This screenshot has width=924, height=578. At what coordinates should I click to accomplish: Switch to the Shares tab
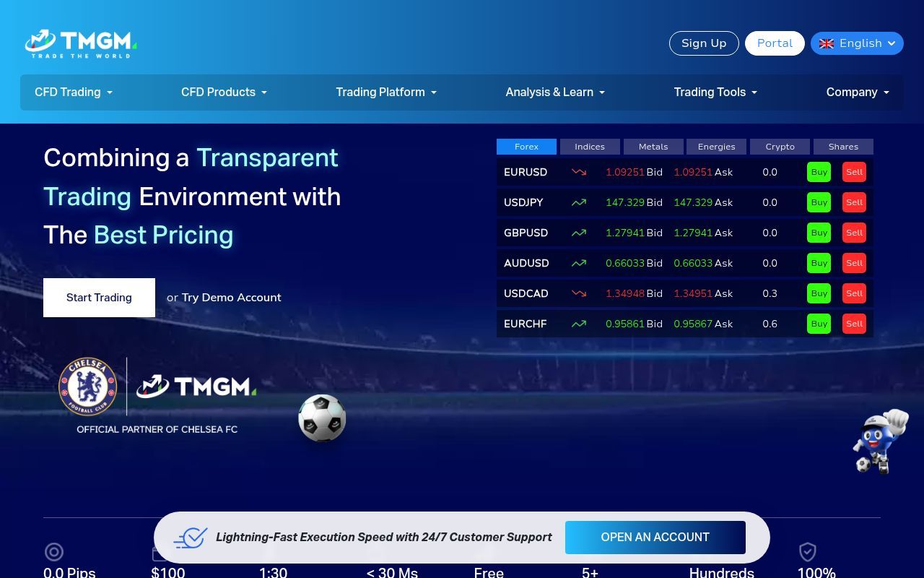[843, 147]
